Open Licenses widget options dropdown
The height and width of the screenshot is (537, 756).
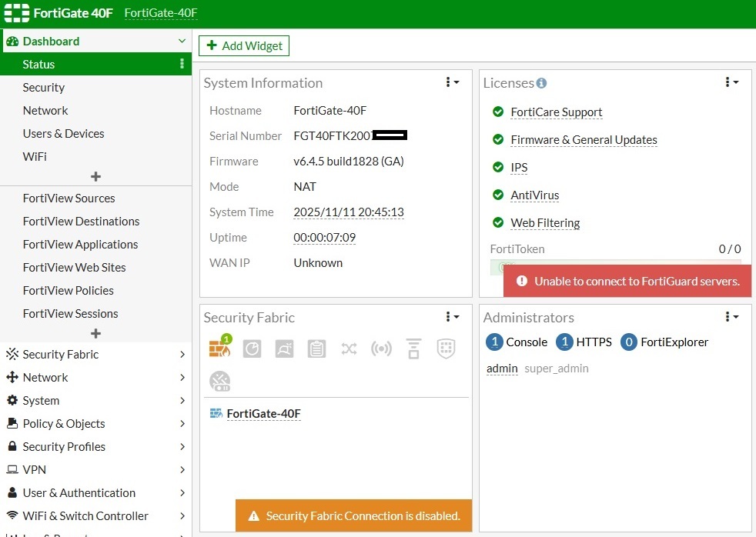732,82
